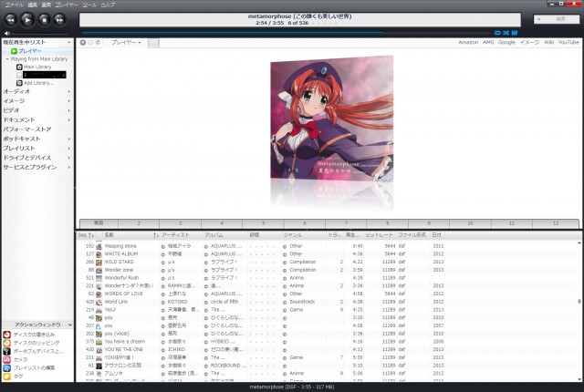
Task: Open the イメージ link in the link bar
Action: pos(529,43)
